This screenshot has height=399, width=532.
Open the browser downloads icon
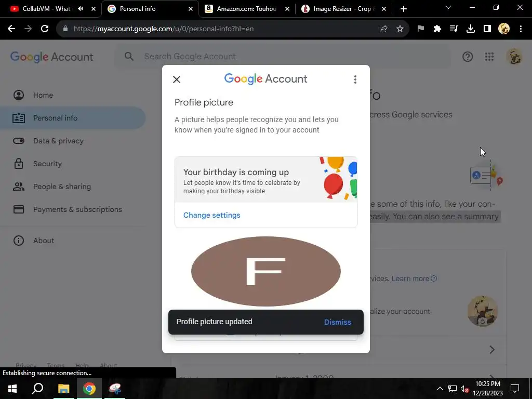(x=471, y=29)
